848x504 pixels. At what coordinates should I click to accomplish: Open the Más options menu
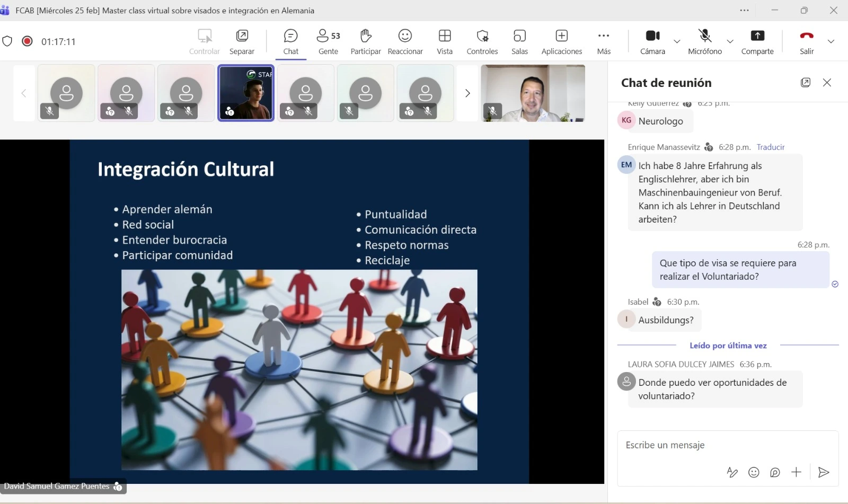coord(604,41)
